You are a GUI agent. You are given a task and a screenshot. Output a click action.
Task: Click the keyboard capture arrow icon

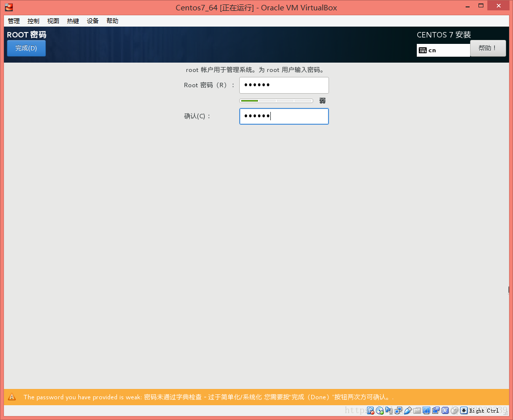click(464, 411)
